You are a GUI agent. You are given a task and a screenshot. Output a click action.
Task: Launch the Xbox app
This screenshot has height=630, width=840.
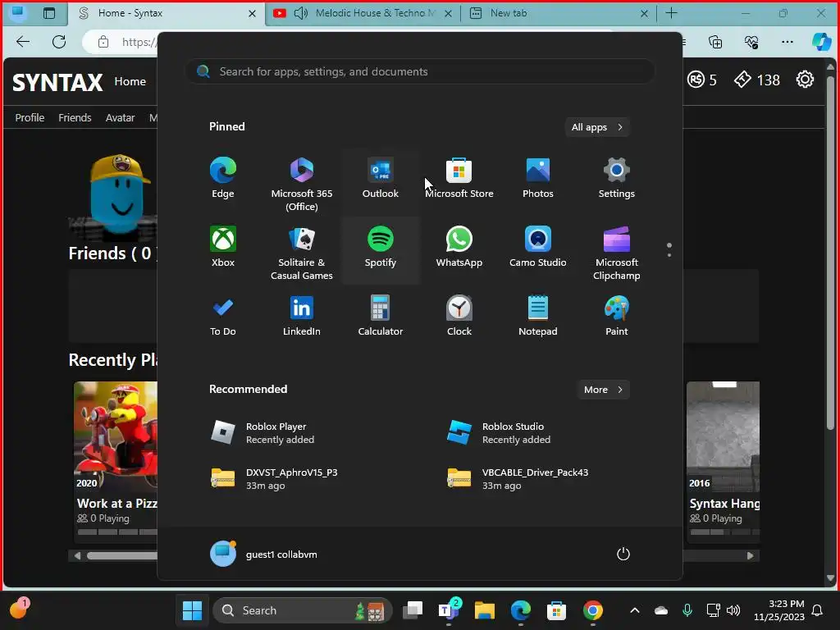tap(223, 248)
